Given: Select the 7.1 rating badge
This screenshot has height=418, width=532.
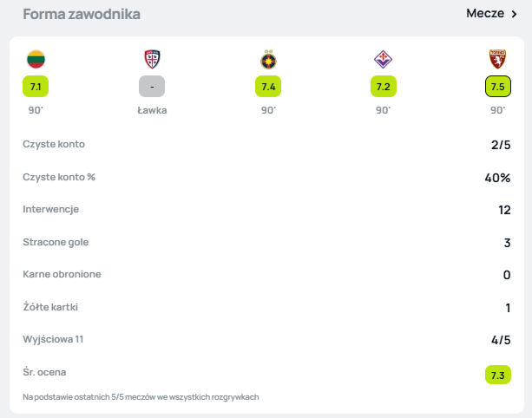Looking at the screenshot, I should pos(36,87).
